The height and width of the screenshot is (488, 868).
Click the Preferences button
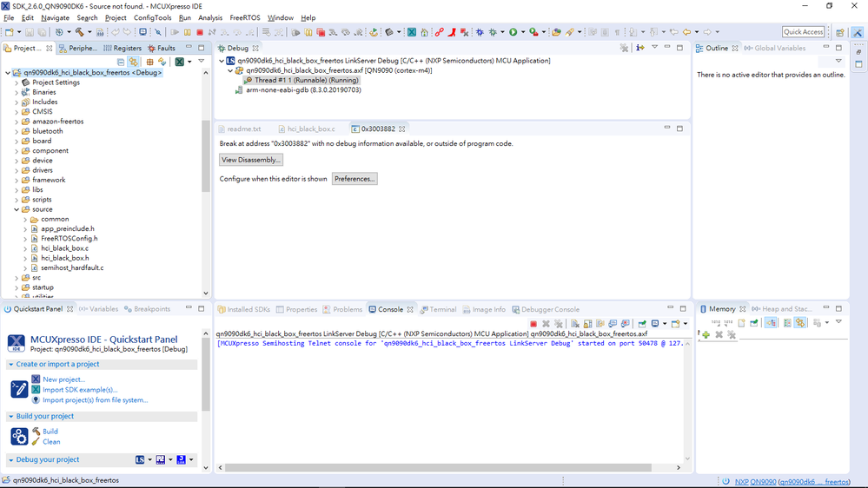click(354, 179)
